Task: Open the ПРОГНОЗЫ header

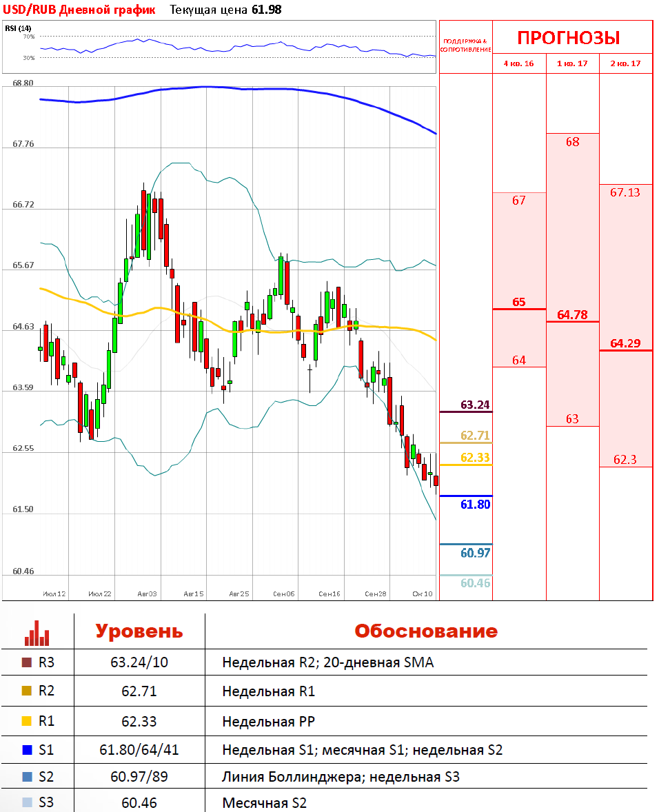Action: (x=569, y=37)
